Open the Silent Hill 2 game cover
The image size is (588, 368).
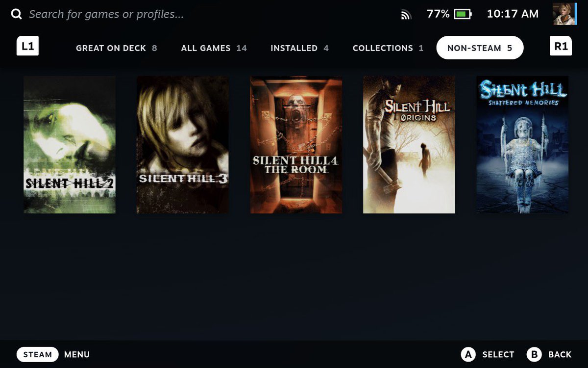(70, 145)
